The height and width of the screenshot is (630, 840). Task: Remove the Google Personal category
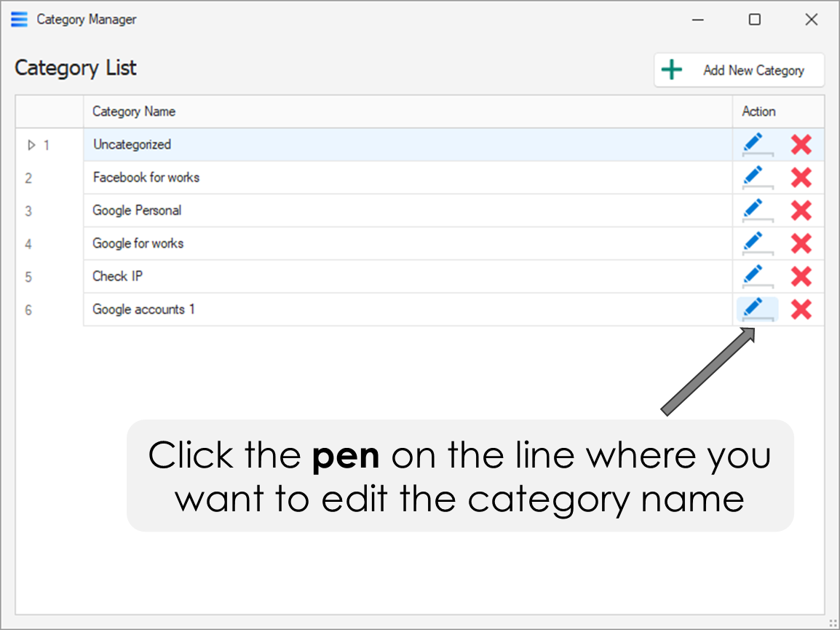coord(801,210)
